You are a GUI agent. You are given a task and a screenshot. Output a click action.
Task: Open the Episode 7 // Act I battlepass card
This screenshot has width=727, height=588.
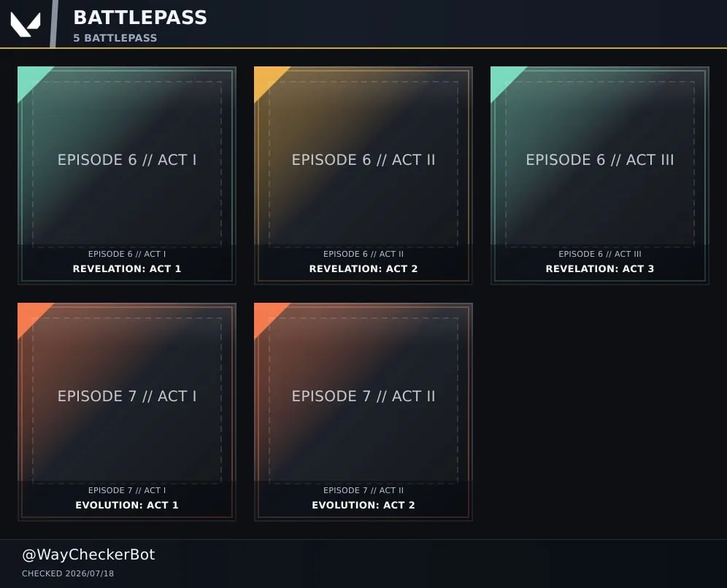[x=126, y=412]
